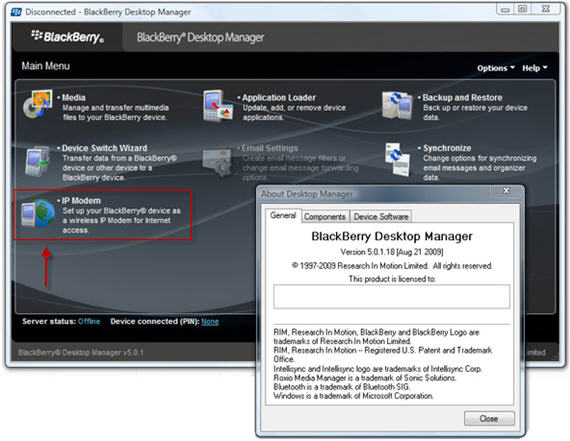
Task: Click 'BlackBerry® Desktop Manager v5.0.1' footer text
Action: (81, 352)
